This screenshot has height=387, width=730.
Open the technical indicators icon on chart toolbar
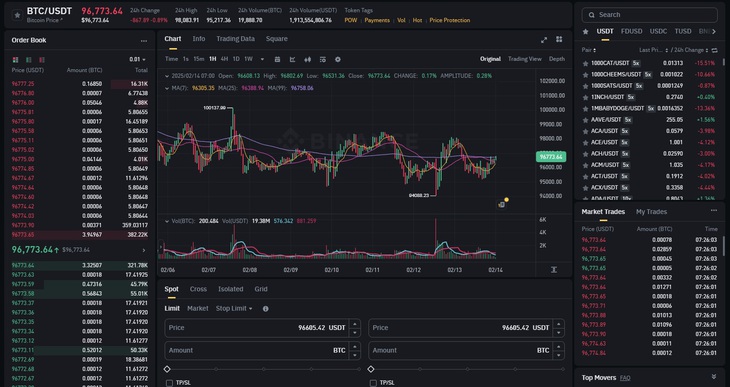pyautogui.click(x=292, y=59)
